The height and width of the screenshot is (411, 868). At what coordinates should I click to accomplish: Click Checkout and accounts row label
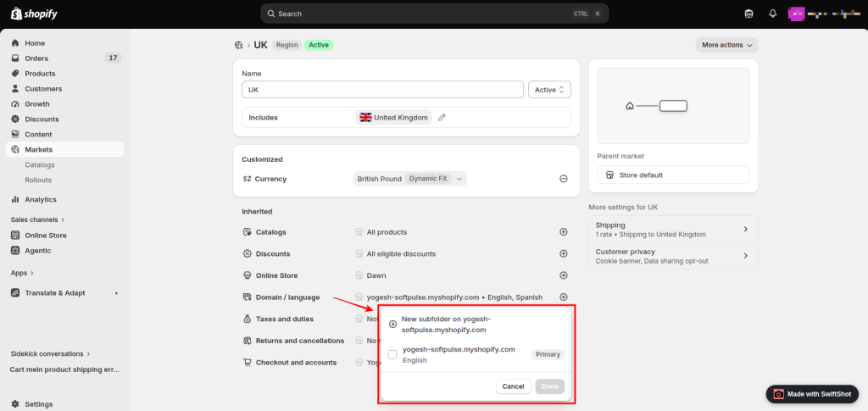point(296,363)
